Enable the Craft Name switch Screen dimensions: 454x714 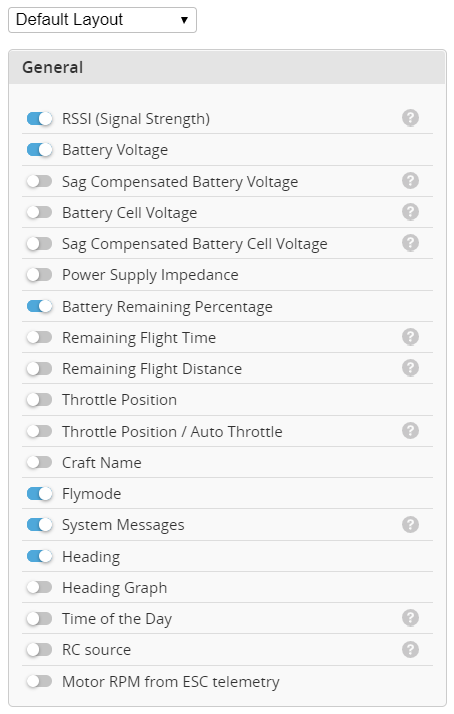coord(39,462)
